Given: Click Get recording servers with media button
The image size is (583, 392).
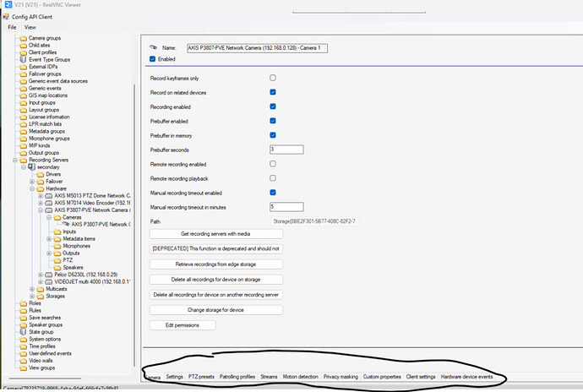Looking at the screenshot, I should 215,233.
